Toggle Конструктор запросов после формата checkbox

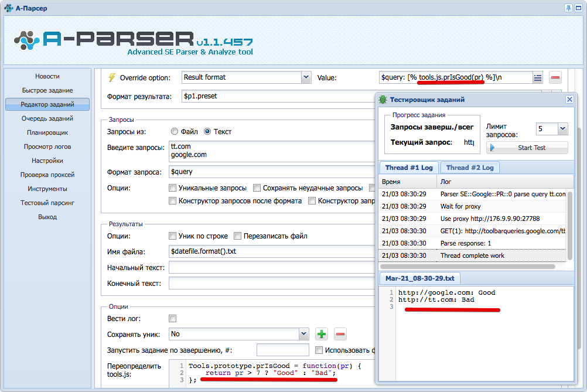(173, 200)
